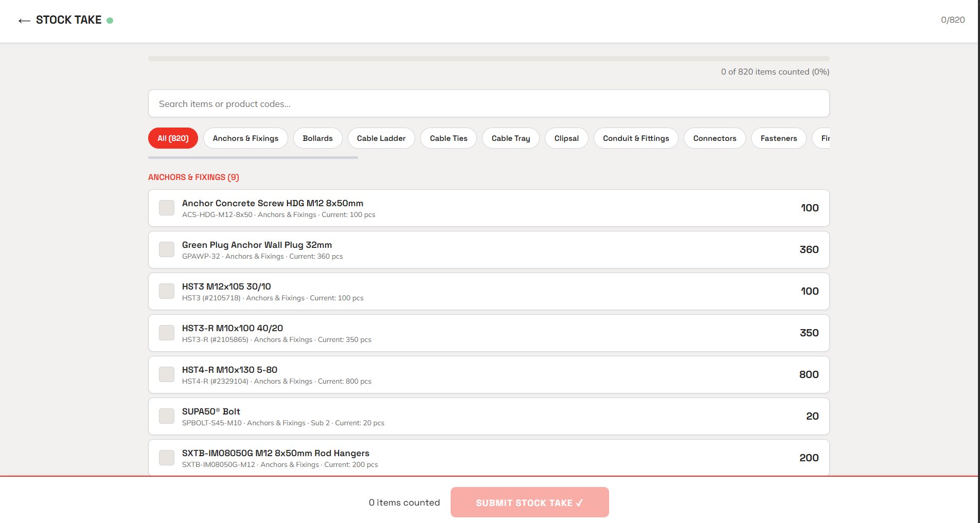Screen dimensions: 980x523
Task: Tick the HST4-R M10x130 checkbox
Action: pyautogui.click(x=166, y=374)
